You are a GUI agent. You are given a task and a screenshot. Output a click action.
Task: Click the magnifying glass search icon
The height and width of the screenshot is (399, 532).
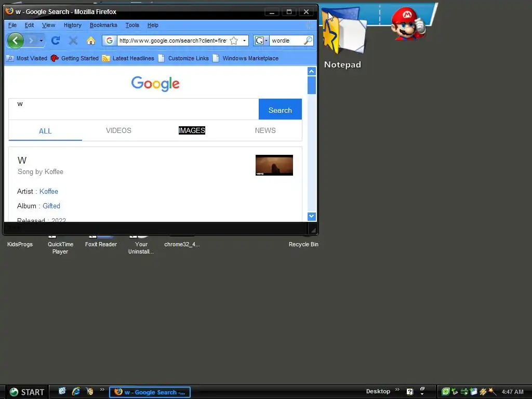(308, 41)
